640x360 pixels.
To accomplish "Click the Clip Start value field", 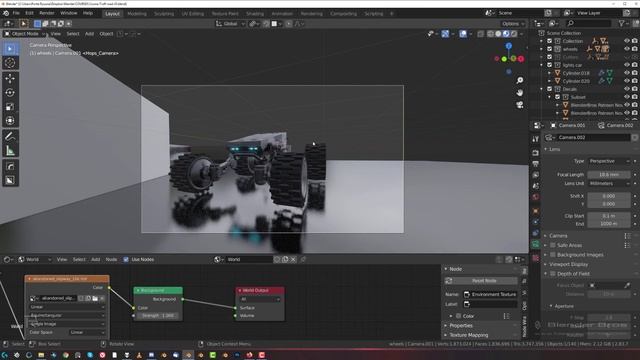I will tap(609, 216).
